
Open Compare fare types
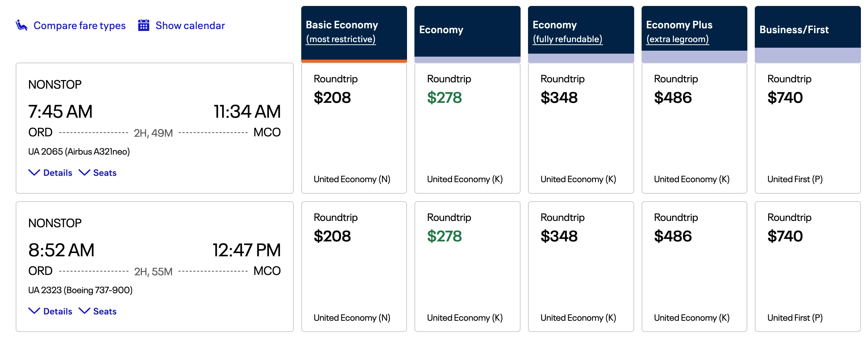click(79, 25)
